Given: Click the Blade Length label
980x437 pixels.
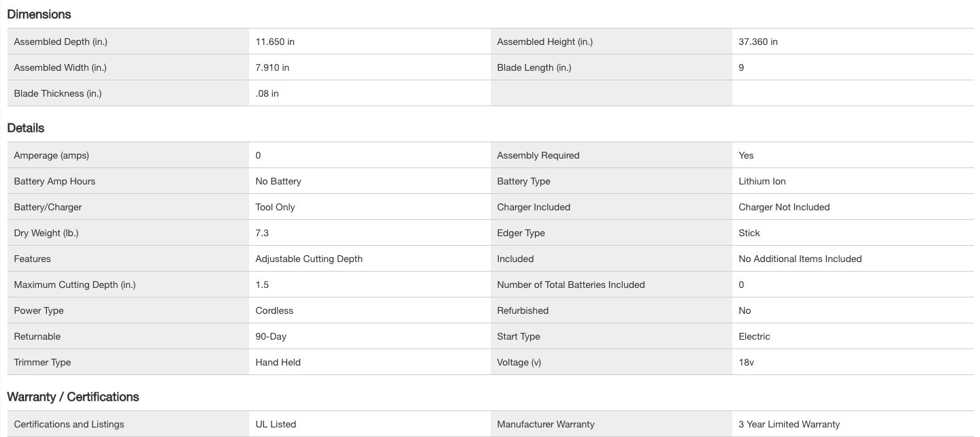Looking at the screenshot, I should click(534, 67).
